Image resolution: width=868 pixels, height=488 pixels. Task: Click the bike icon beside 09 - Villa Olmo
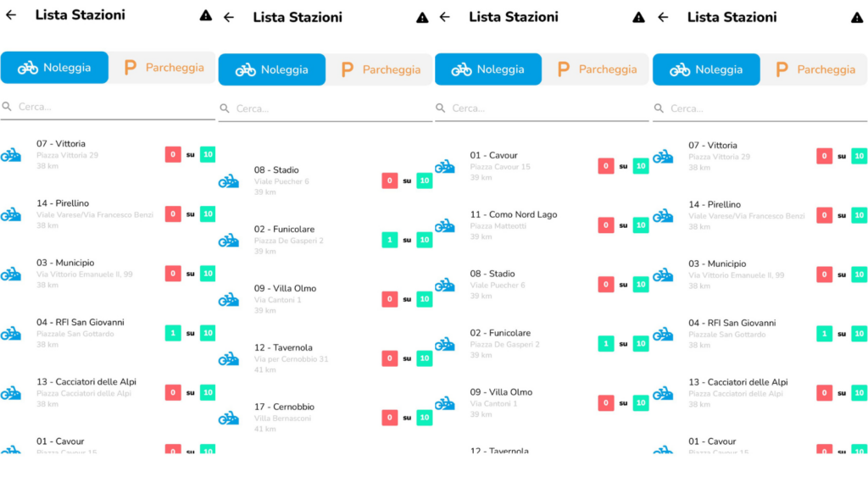pyautogui.click(x=229, y=299)
